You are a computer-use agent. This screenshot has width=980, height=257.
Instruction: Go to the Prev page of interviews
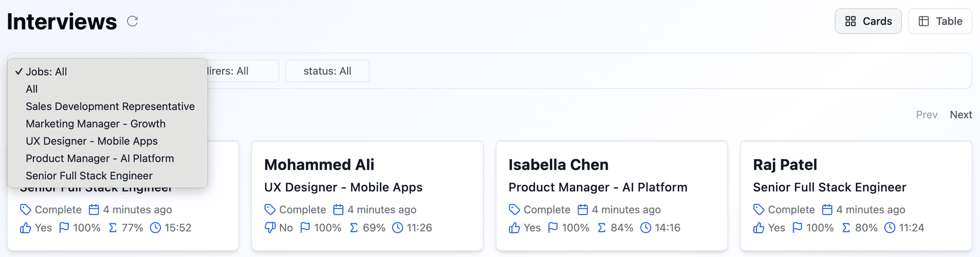click(x=926, y=115)
